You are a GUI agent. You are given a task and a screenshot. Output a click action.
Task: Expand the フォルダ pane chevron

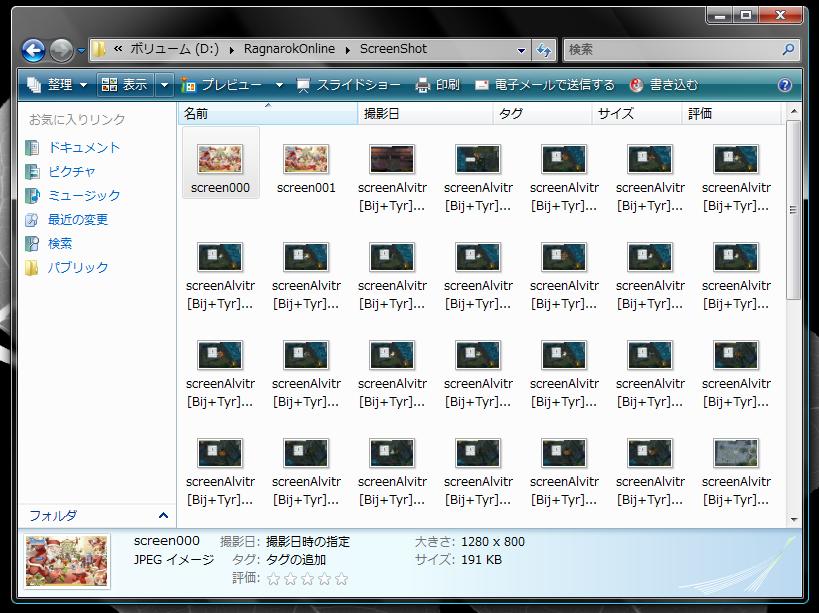[x=163, y=516]
